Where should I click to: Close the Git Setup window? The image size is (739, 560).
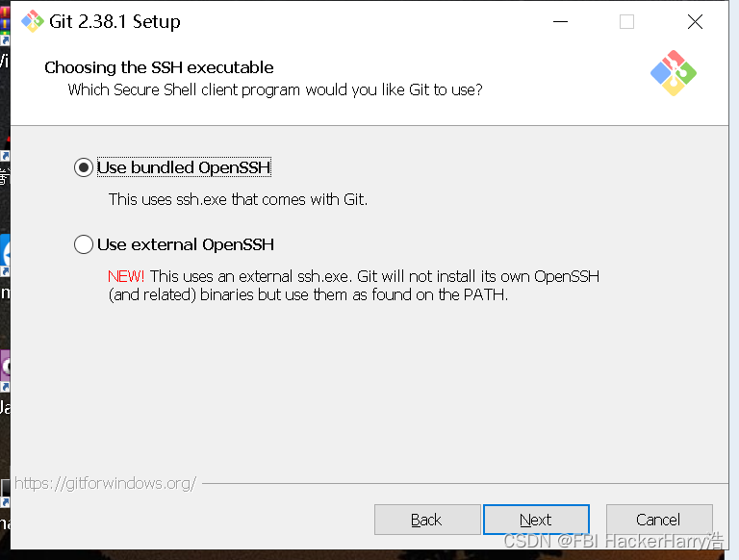point(695,22)
